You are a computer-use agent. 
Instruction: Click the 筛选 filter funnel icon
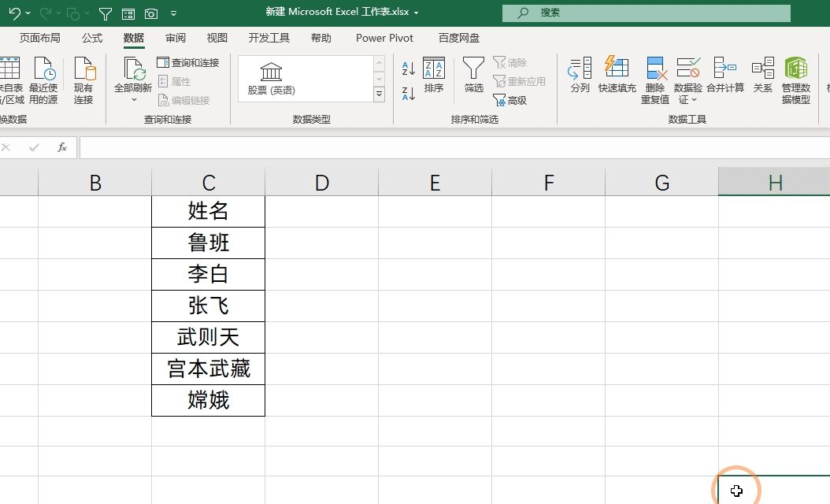[x=473, y=69]
